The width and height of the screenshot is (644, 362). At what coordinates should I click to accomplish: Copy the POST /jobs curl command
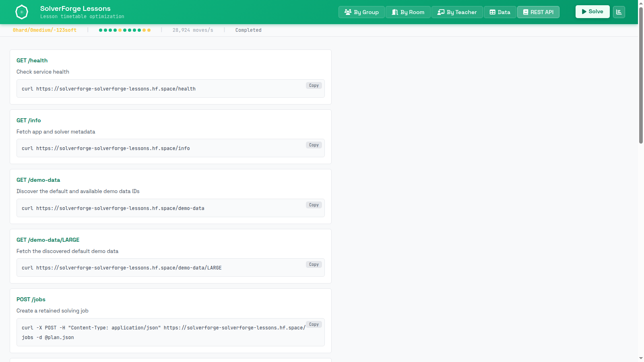(x=314, y=324)
